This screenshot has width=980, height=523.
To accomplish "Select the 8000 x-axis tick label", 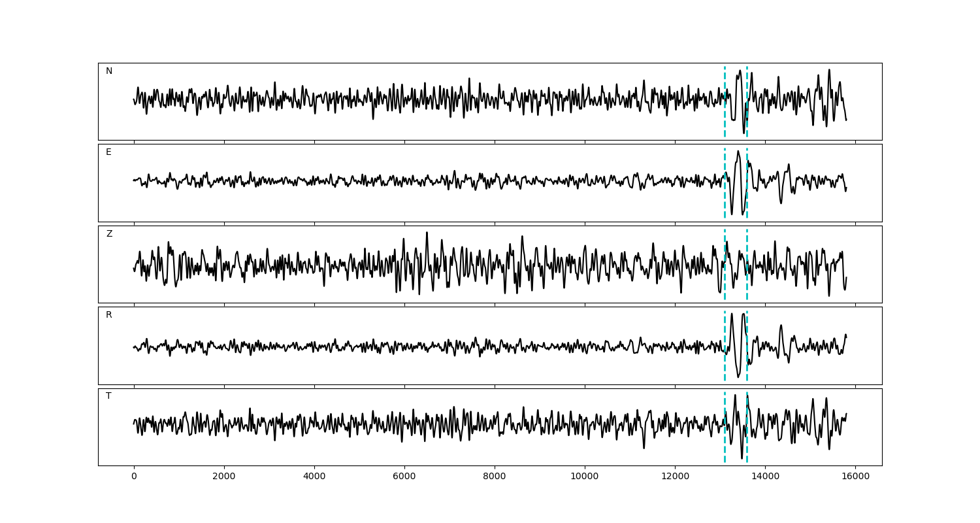I will click(495, 477).
